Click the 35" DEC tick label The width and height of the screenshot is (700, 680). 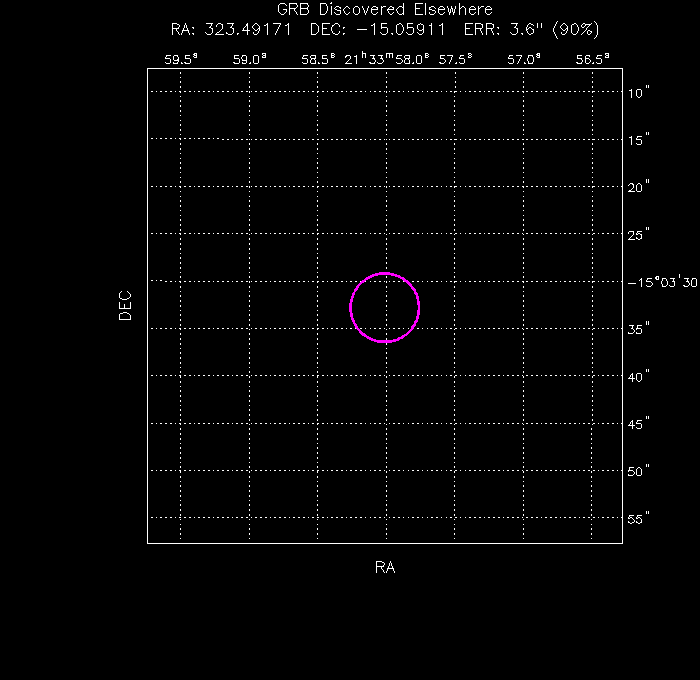pyautogui.click(x=638, y=330)
